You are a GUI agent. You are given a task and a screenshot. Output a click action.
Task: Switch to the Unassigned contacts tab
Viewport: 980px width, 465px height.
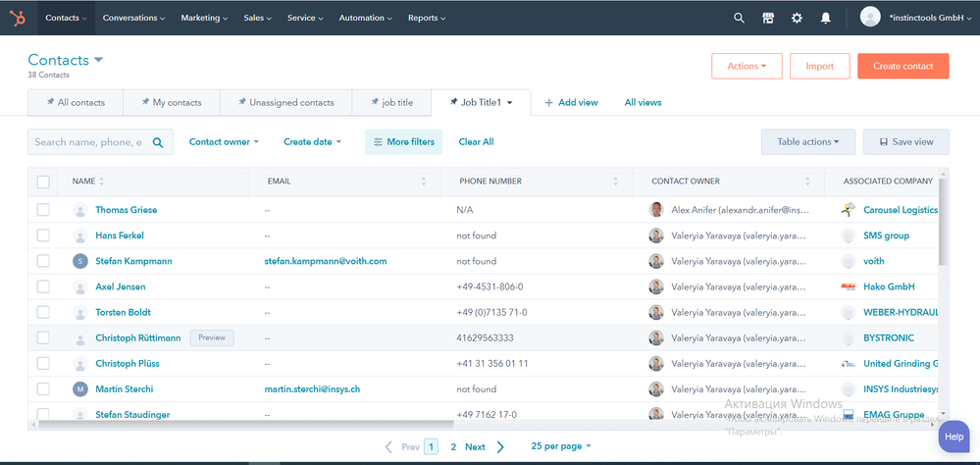(x=286, y=102)
